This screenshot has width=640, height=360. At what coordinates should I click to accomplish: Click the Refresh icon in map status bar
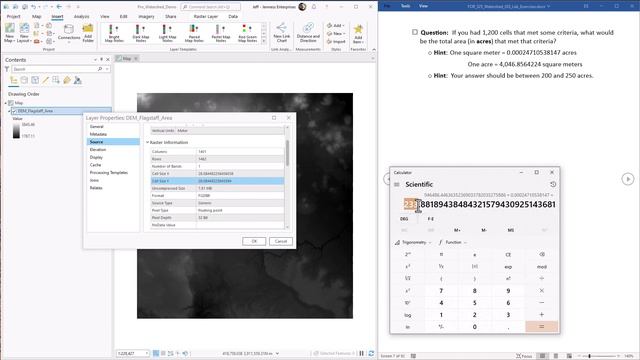(371, 353)
